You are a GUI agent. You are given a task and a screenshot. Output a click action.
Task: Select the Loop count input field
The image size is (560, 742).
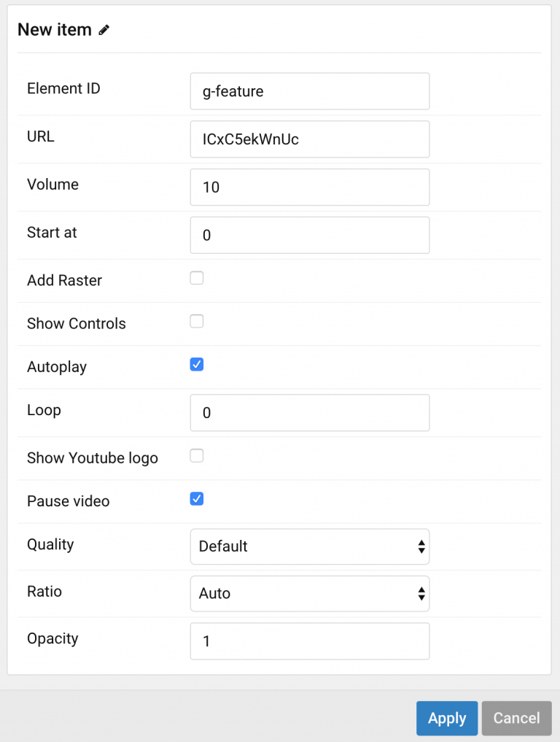(x=309, y=412)
